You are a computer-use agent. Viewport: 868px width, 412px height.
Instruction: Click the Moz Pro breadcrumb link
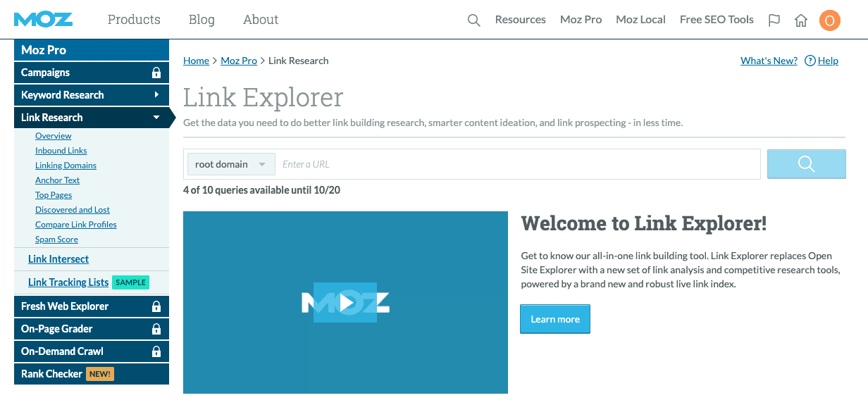pos(239,61)
